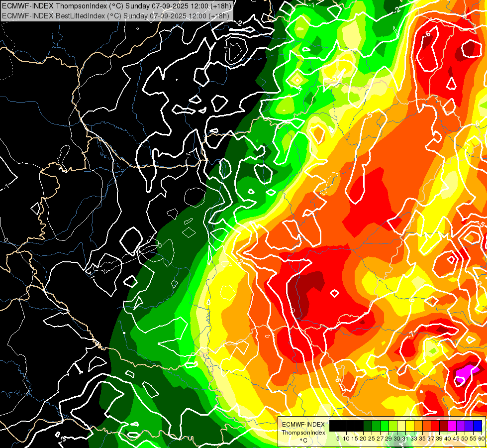The width and height of the screenshot is (487, 448).
Task: Pick the dark green 20–25 legend swatch
Action: [x=368, y=426]
